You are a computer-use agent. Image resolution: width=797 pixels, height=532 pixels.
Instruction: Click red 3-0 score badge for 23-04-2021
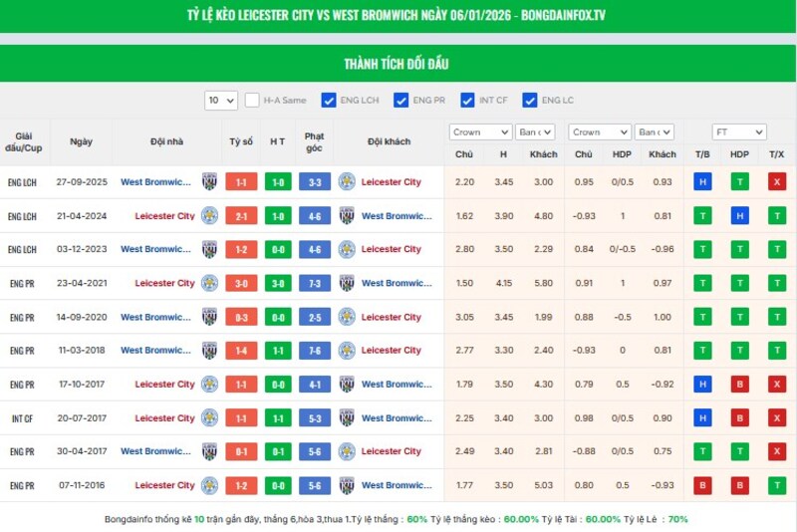click(x=242, y=284)
